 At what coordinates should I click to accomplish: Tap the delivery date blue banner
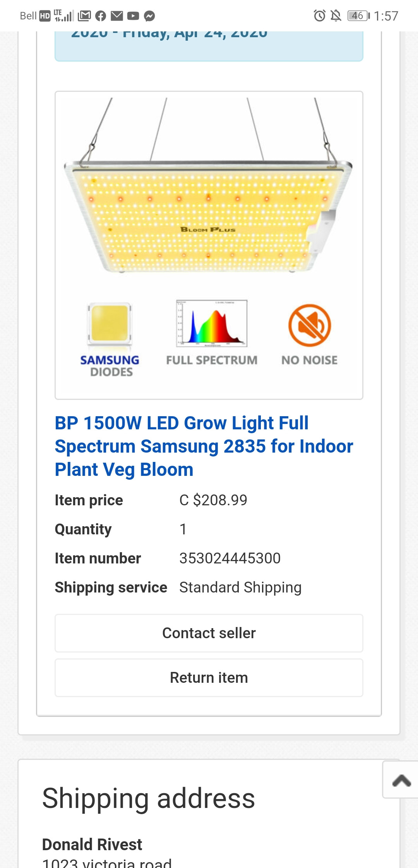209,46
